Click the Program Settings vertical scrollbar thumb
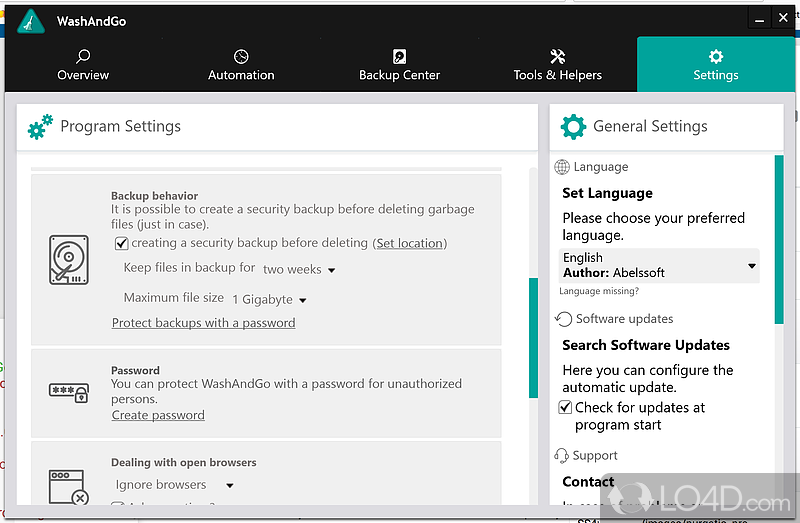The height and width of the screenshot is (523, 800). click(533, 338)
